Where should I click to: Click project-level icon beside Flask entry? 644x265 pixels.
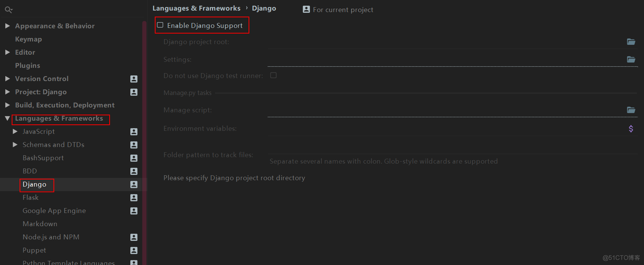(x=134, y=198)
